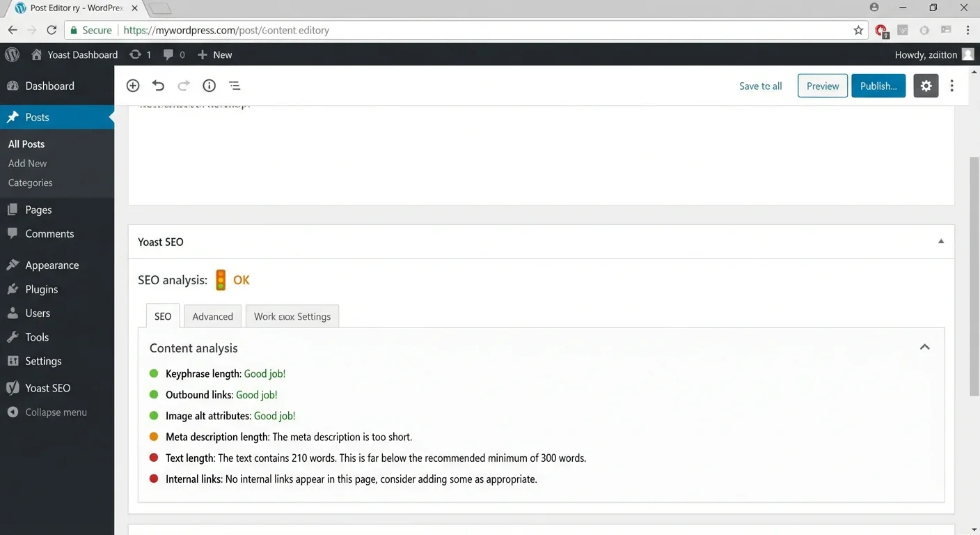Open the content structure info icon
This screenshot has width=980, height=535.
[209, 86]
